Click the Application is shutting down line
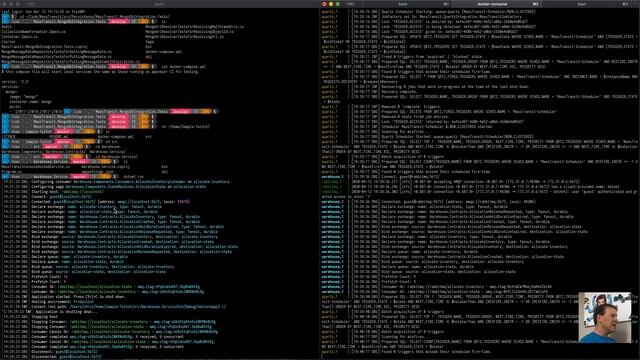The image size is (640, 360). [50, 312]
